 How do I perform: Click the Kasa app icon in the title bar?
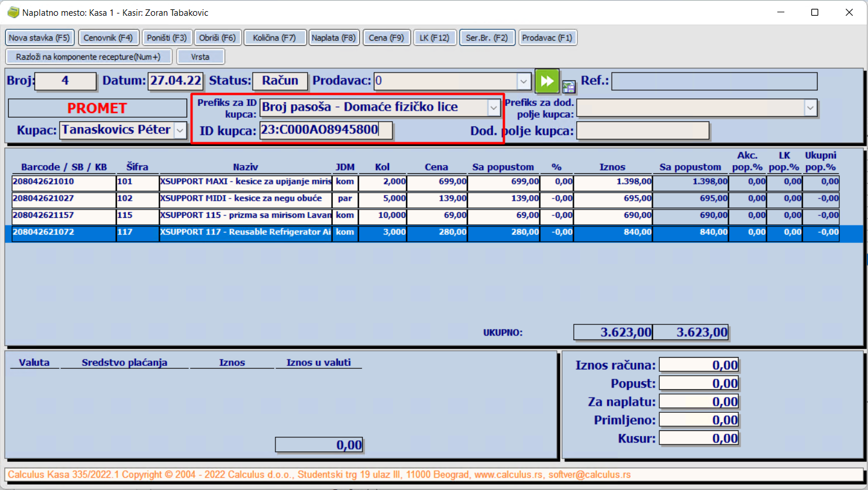coord(13,12)
